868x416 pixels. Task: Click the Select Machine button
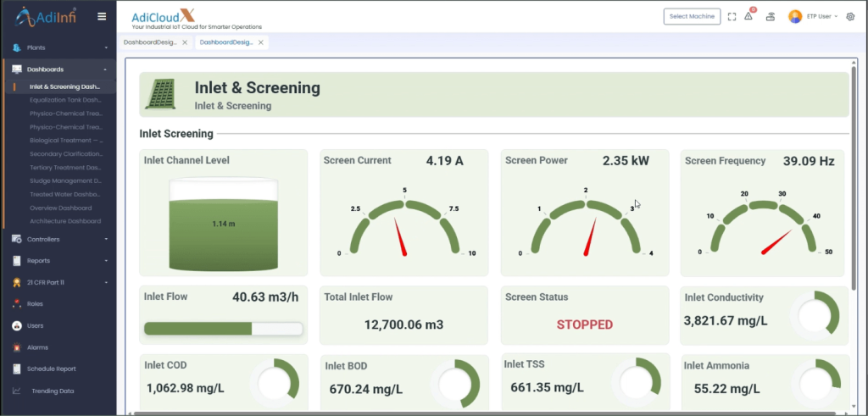coord(692,17)
